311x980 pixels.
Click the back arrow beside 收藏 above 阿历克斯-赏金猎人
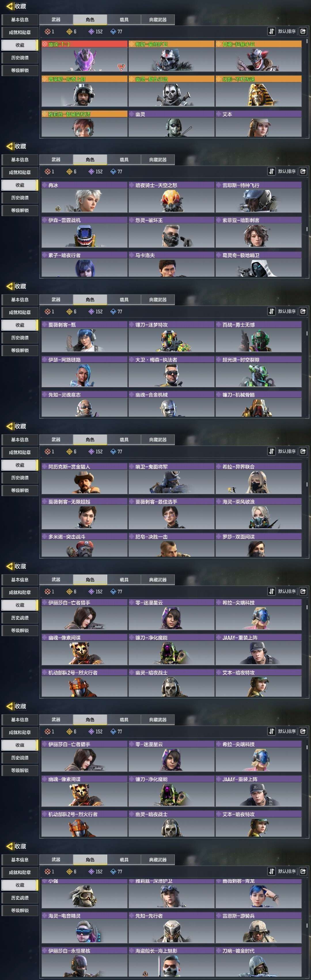click(10, 426)
